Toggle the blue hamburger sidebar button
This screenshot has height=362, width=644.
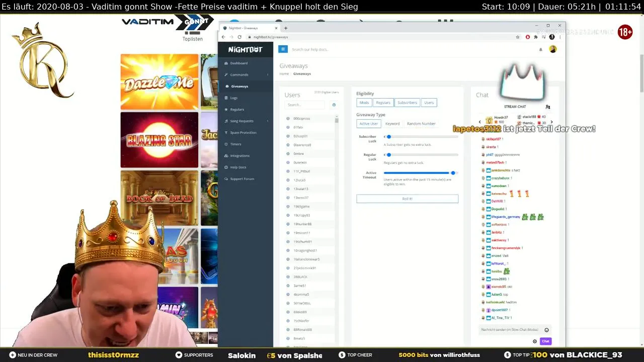[283, 49]
